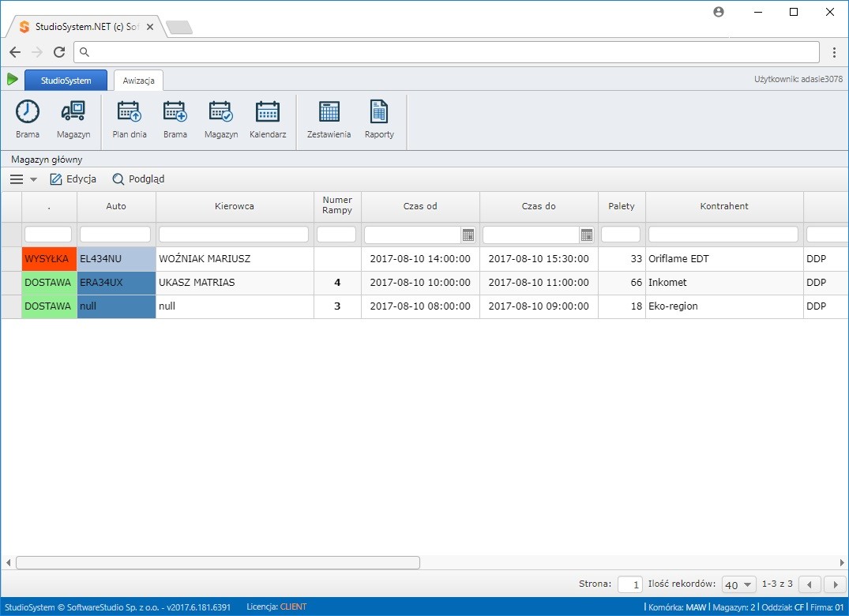
Task: Click the horizontal scrollbar thumb
Action: click(x=218, y=563)
